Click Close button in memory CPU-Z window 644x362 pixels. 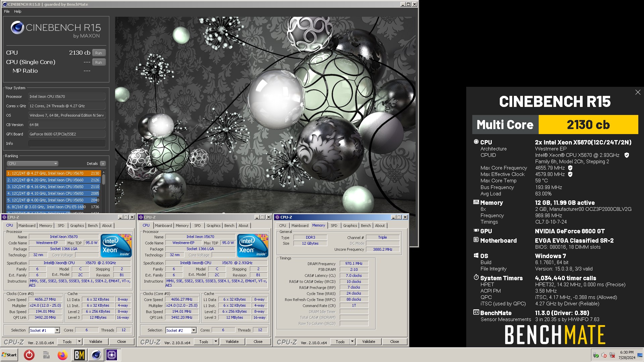click(x=394, y=342)
